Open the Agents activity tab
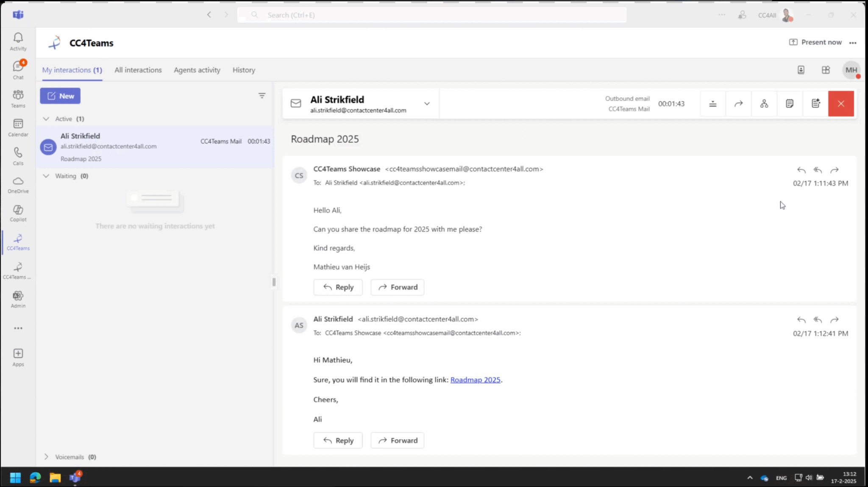This screenshot has height=487, width=868. point(197,70)
